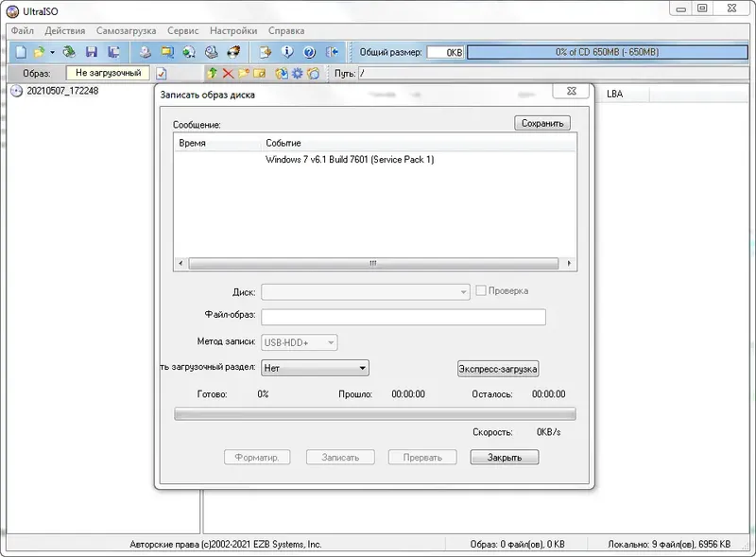
Task: Click the New image toolbar icon
Action: 21,52
